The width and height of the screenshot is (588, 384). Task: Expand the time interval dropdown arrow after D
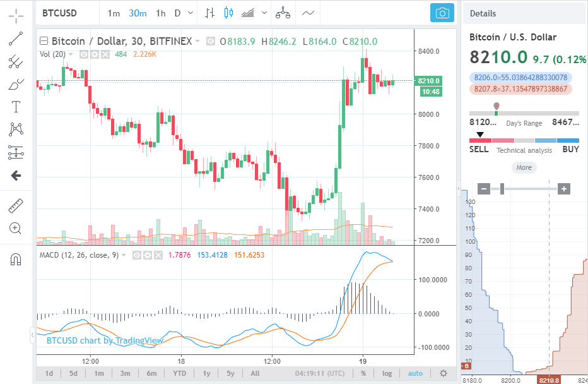(191, 13)
